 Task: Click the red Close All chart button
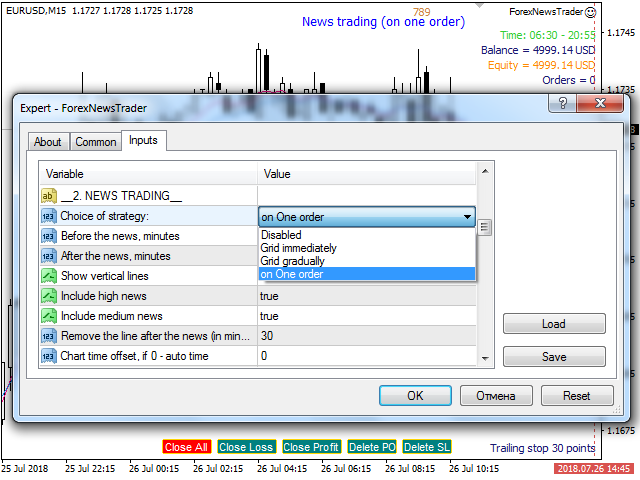pos(186,447)
